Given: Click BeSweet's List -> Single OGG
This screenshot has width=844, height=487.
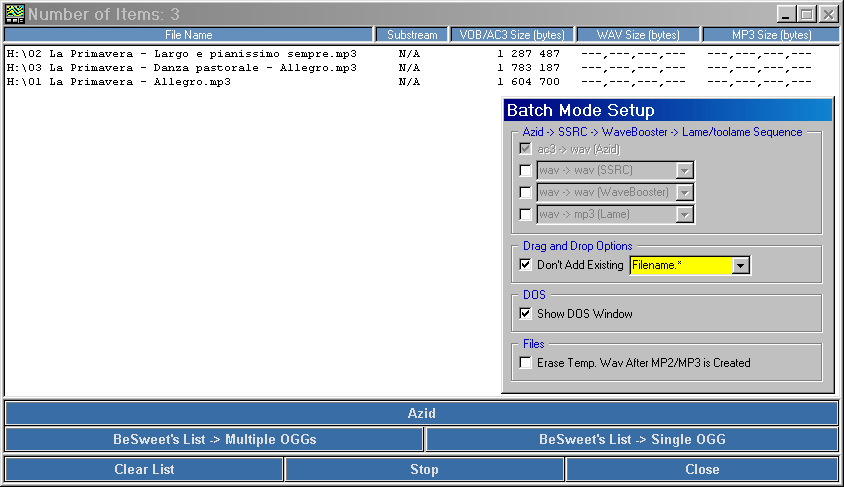Looking at the screenshot, I should [x=632, y=439].
